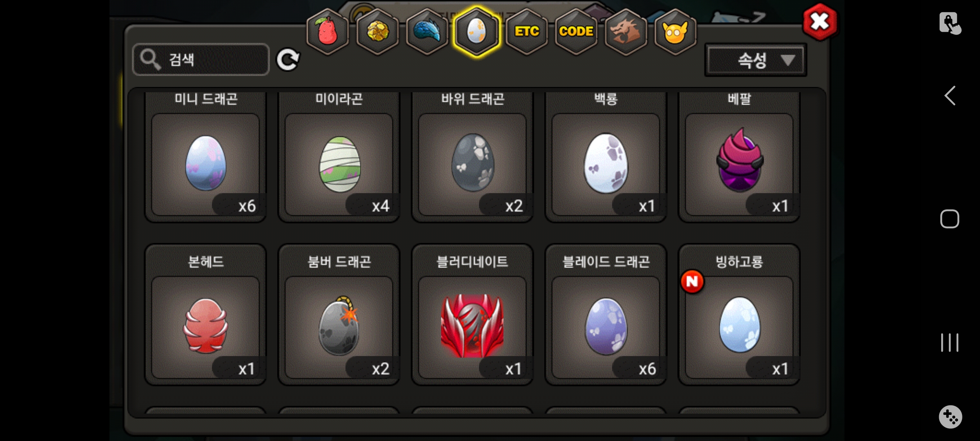Open the food (red fruit) category tab
Viewport: 980px width, 441px height.
pyautogui.click(x=327, y=32)
